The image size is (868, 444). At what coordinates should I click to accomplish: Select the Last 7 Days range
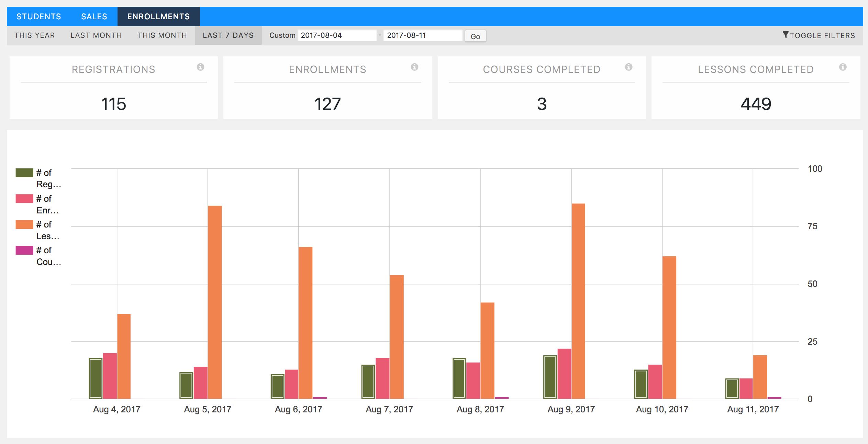coord(228,35)
